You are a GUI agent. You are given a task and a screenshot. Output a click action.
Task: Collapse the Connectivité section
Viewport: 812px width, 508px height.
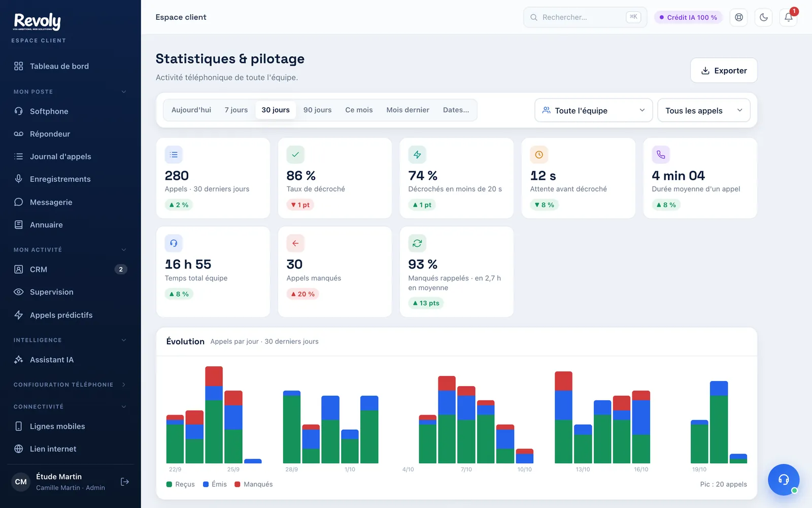pos(124,407)
